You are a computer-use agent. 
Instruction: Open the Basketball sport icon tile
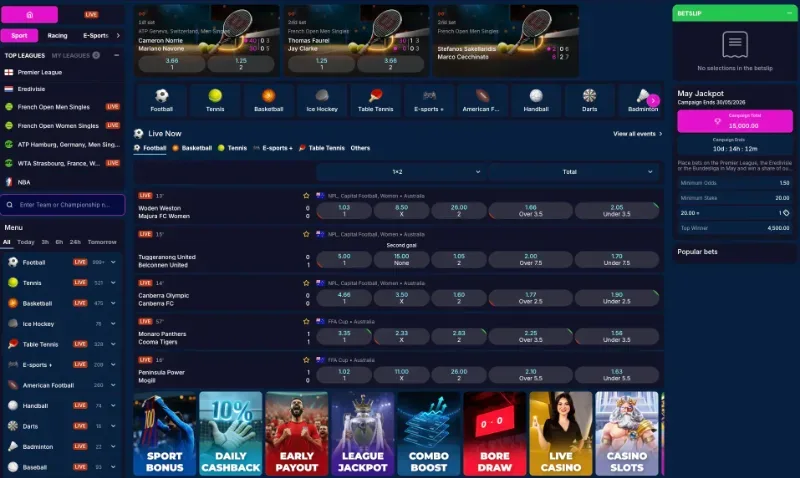(x=268, y=100)
